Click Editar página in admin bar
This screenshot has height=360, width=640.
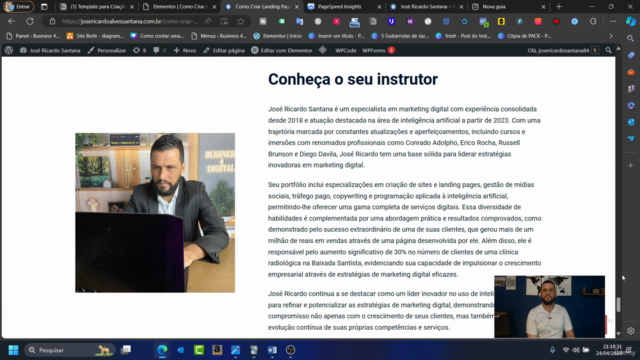coord(224,50)
